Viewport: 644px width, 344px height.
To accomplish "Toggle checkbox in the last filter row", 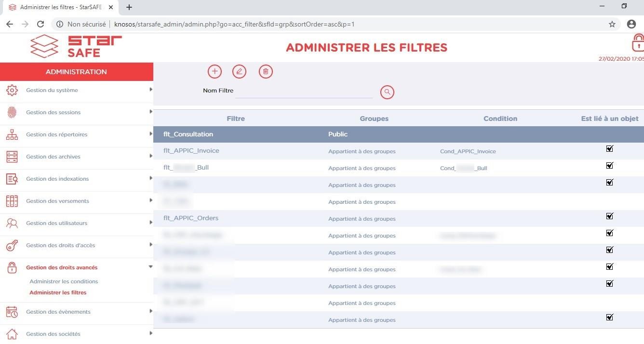I will click(609, 317).
